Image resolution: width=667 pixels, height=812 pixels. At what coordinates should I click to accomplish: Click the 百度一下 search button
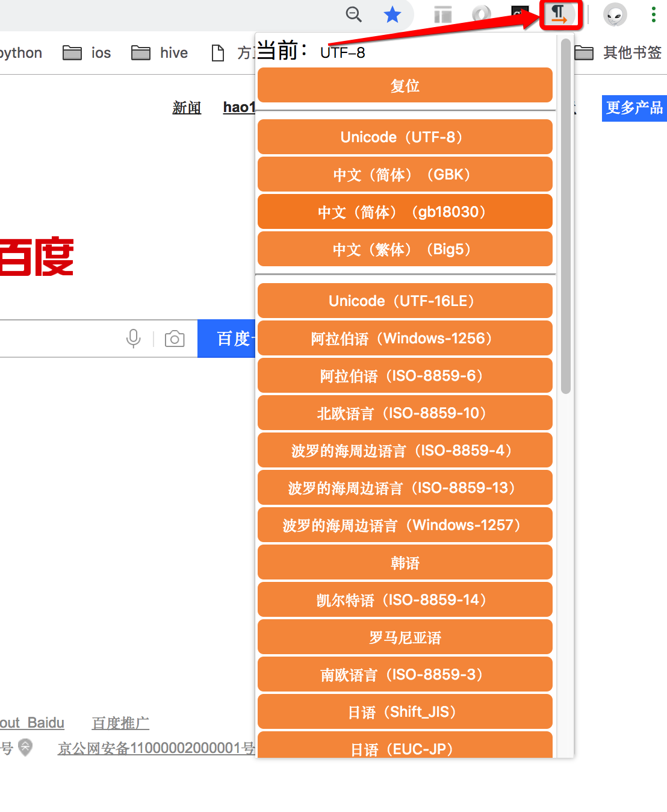227,339
